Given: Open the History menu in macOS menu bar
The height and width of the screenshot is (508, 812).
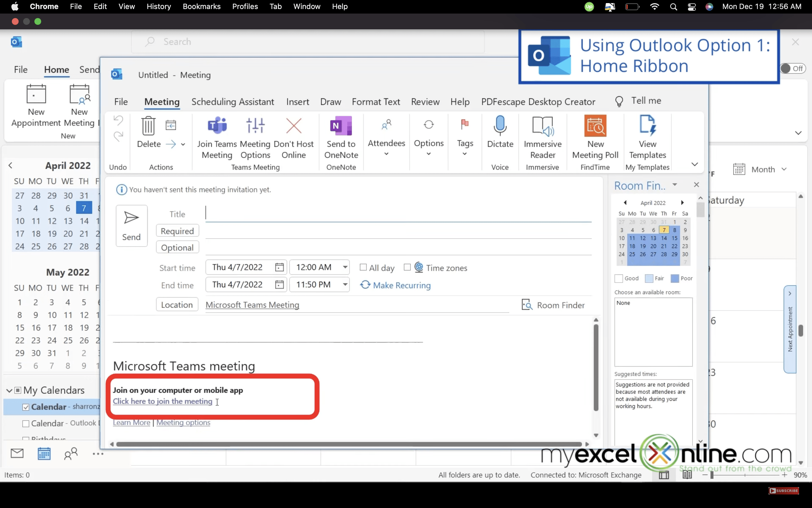Looking at the screenshot, I should tap(159, 6).
